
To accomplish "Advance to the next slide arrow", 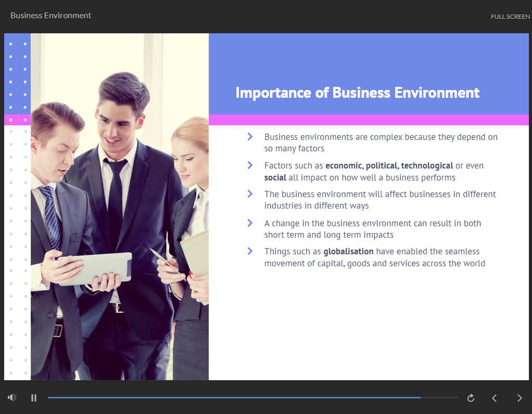I will point(520,398).
